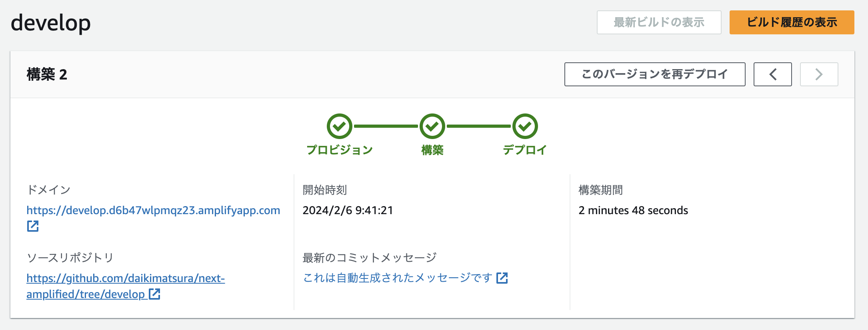The width and height of the screenshot is (868, 330).
Task: Go to previous build with left chevron
Action: pyautogui.click(x=772, y=74)
